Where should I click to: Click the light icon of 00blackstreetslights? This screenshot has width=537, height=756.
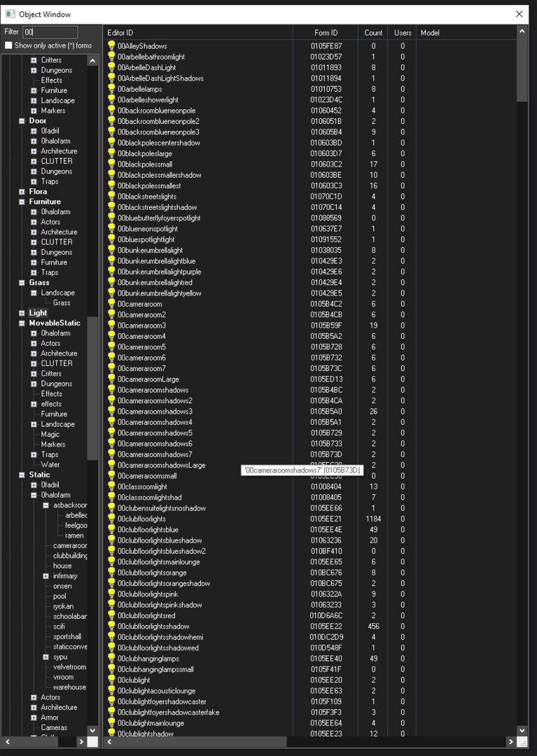pos(111,196)
